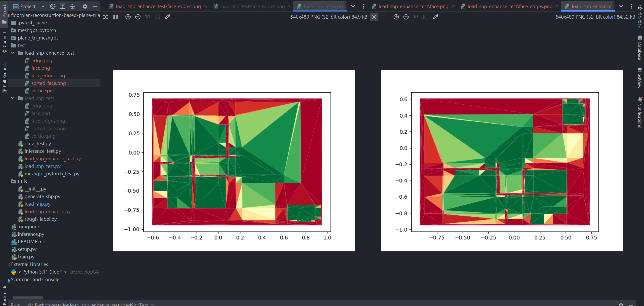Screen dimensions: 644x306
Task: Open generate_shp.py in utils folder
Action: pos(42,196)
